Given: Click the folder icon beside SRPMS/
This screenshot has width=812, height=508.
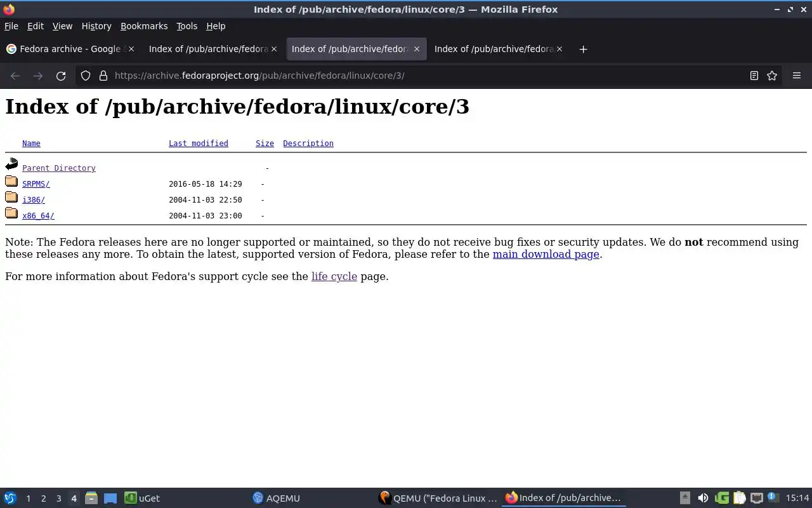Looking at the screenshot, I should [x=11, y=181].
